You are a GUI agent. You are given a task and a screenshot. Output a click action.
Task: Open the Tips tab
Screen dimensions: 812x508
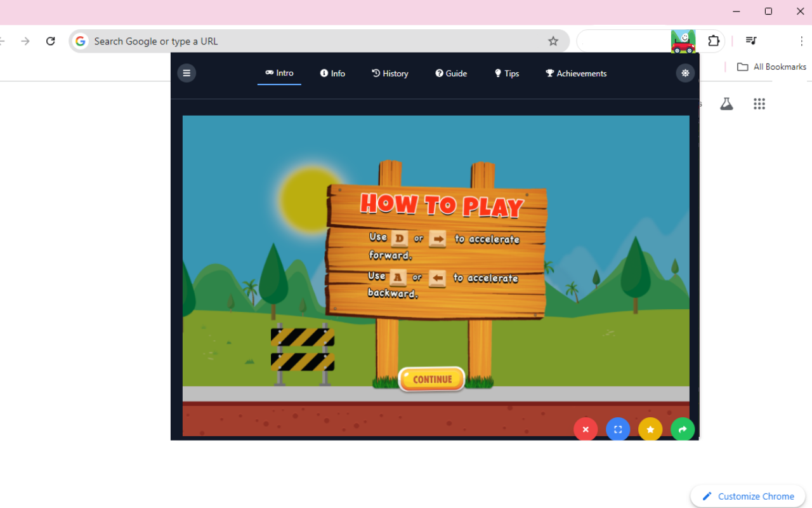[x=507, y=74]
